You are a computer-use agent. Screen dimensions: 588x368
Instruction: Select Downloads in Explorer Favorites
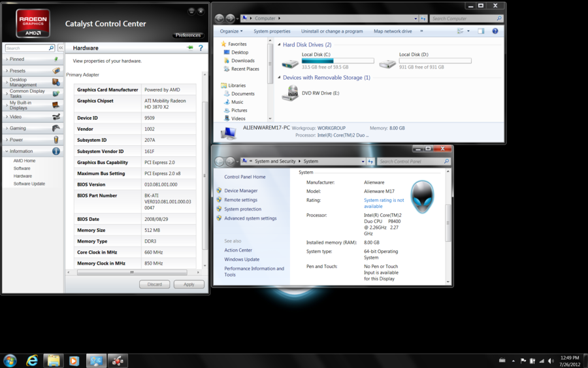click(x=242, y=60)
